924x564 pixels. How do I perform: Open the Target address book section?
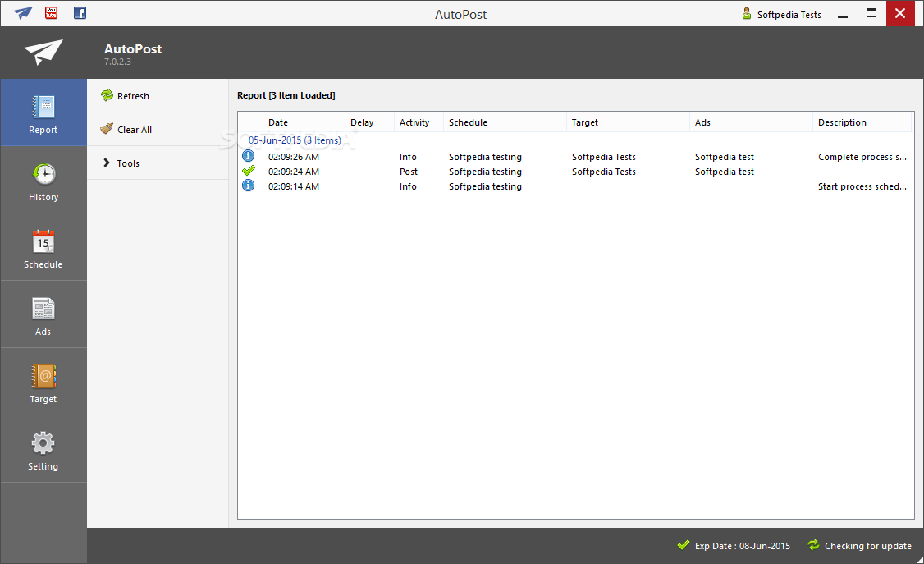pos(43,381)
